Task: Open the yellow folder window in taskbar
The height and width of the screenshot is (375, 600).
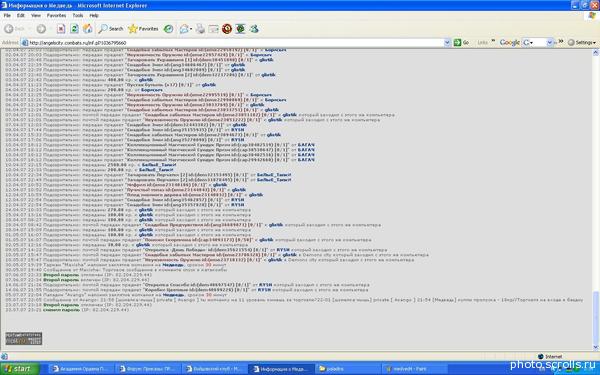Action: point(347,369)
